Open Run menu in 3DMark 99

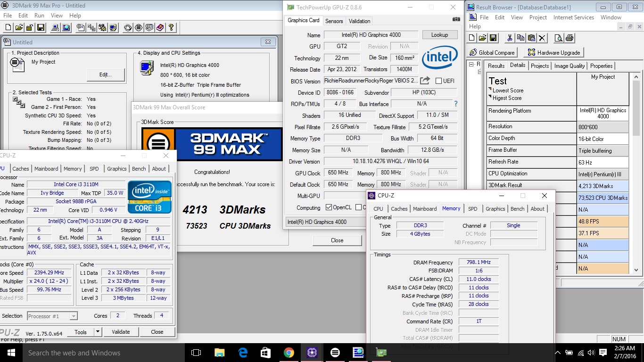point(39,16)
